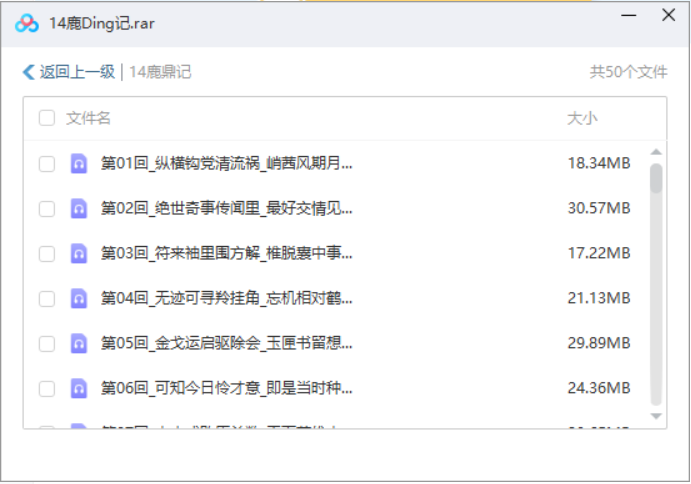Tick the checkbox for 第05回 file
The height and width of the screenshot is (484, 691).
click(47, 344)
